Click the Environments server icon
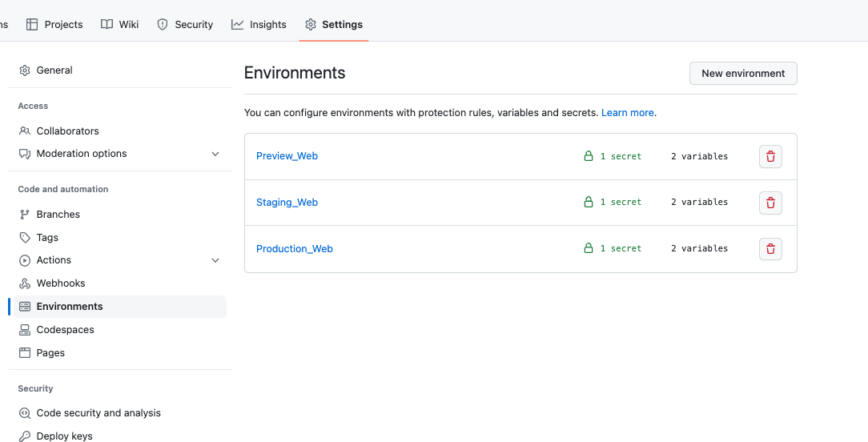Viewport: 868px width, 442px height. click(24, 307)
